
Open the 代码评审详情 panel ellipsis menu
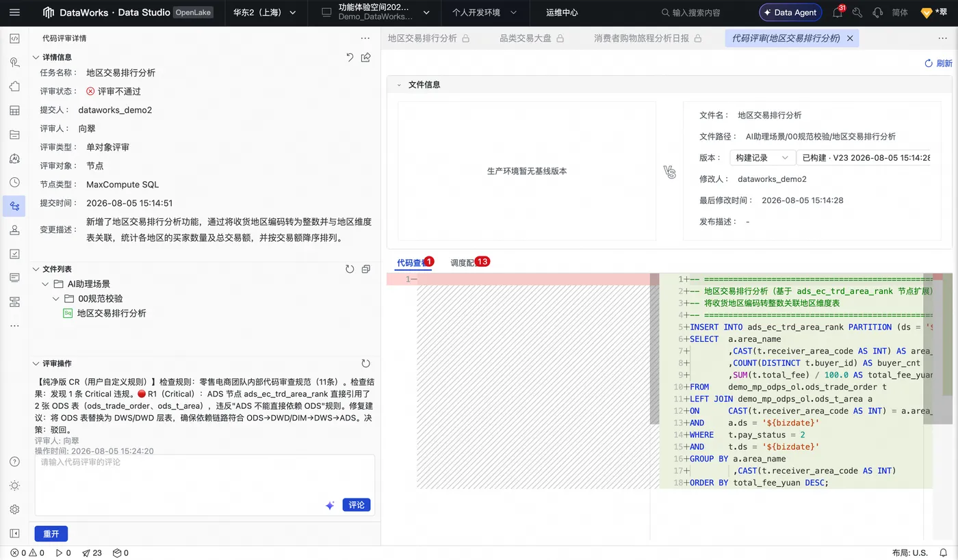[365, 38]
